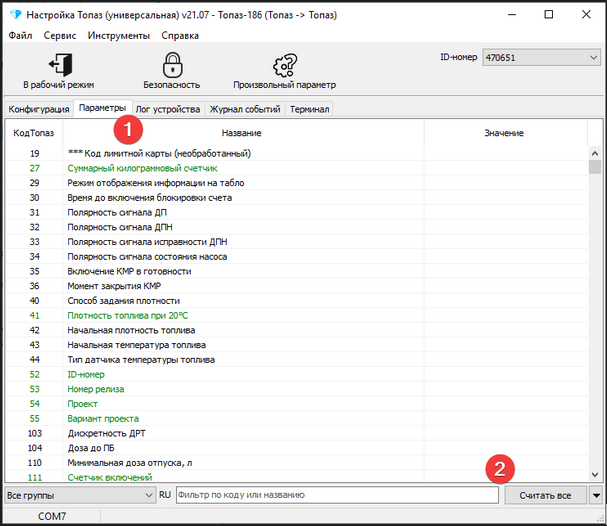Select row 'Начальная плотность топлива'
The image size is (607, 526).
point(297,330)
